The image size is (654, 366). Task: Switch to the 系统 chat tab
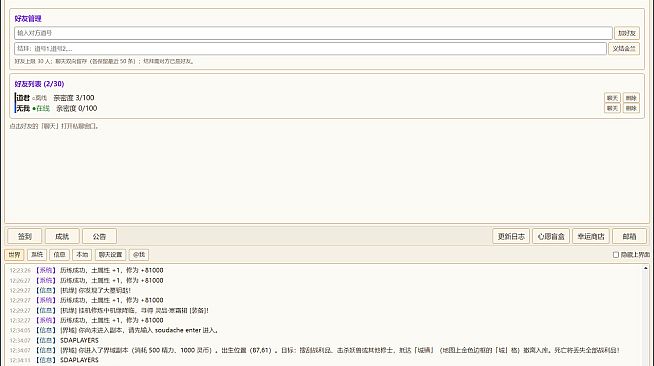click(37, 255)
